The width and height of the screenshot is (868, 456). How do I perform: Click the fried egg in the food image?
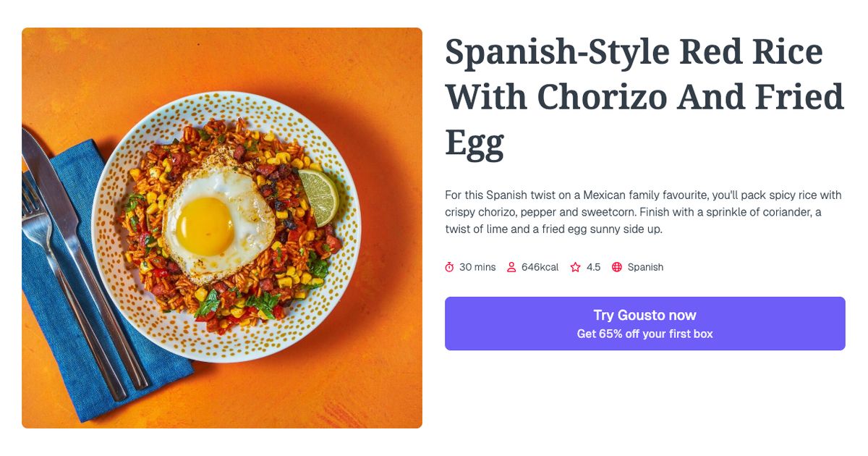(x=210, y=224)
